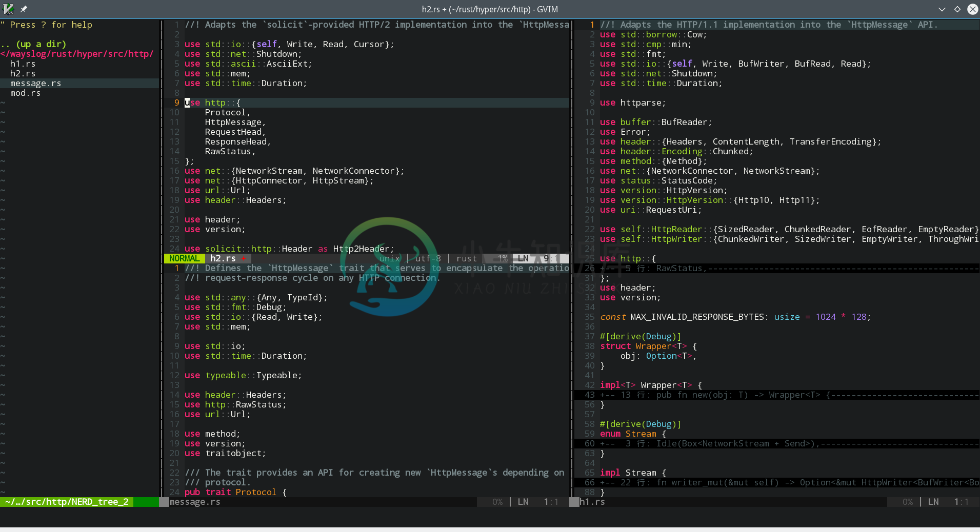Click 'ResponseHead,' line in h2.rs
Screen dimensions: 980x532
(x=238, y=141)
